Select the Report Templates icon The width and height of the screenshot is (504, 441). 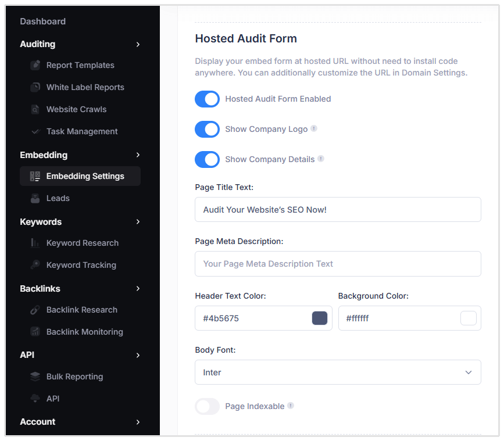[x=35, y=65]
